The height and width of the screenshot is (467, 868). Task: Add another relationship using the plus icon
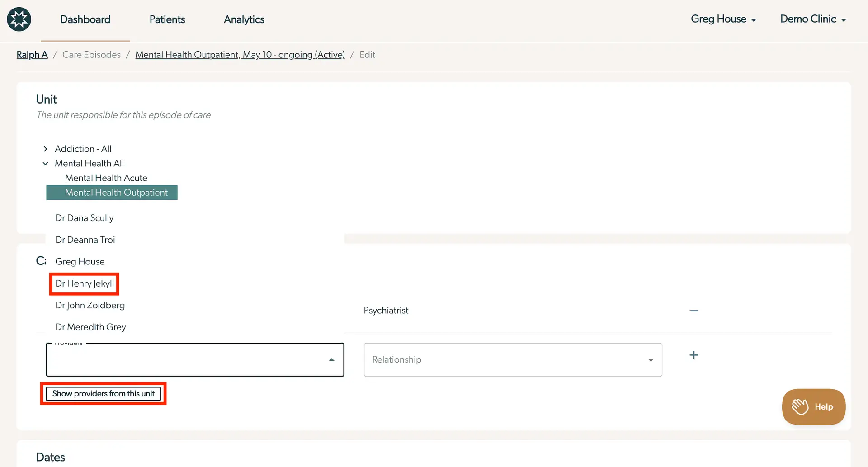[694, 355]
